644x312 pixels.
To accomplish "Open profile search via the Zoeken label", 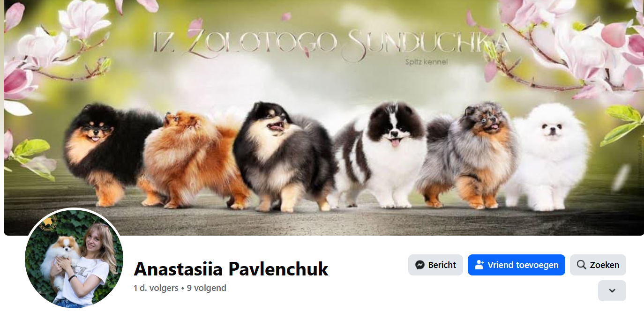I will pyautogui.click(x=605, y=265).
